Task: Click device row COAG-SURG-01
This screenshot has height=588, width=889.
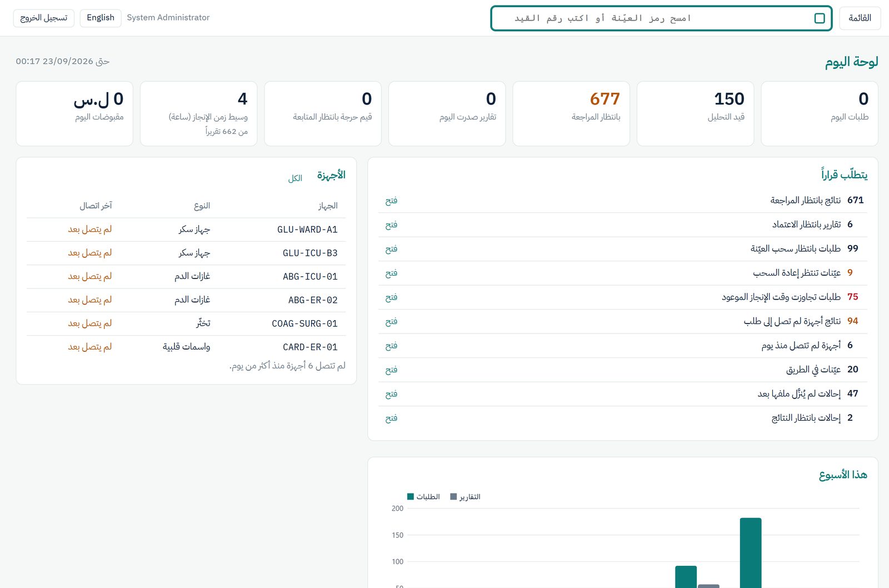Action: (x=186, y=323)
